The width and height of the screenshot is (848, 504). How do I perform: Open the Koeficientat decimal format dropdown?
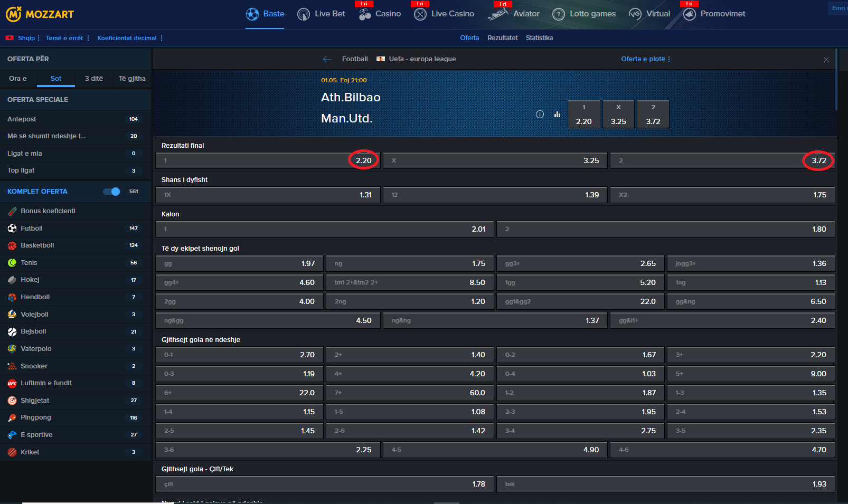click(130, 38)
